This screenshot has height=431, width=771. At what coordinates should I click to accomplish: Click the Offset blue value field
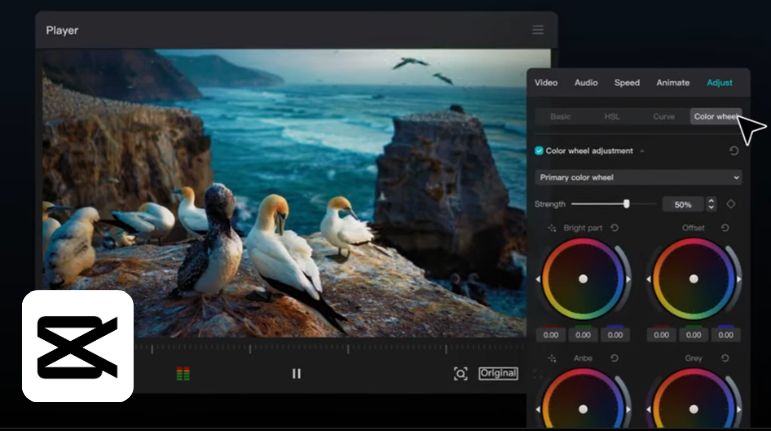[726, 335]
